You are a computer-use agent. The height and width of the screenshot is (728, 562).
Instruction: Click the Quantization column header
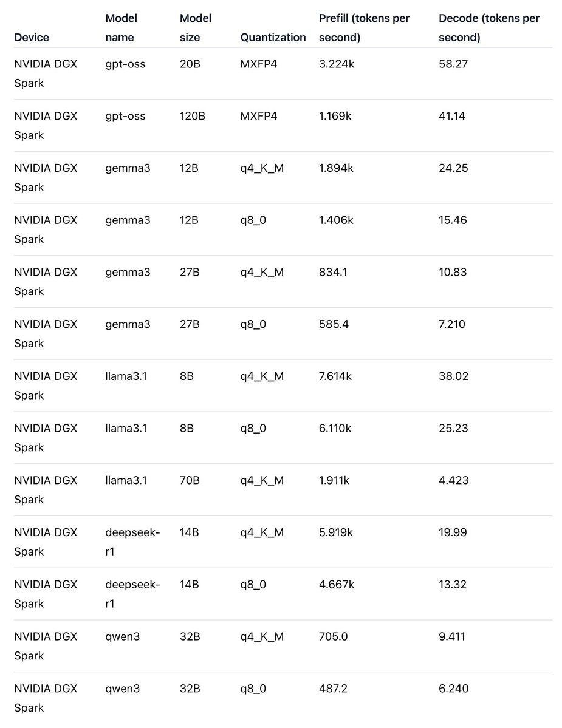[273, 38]
